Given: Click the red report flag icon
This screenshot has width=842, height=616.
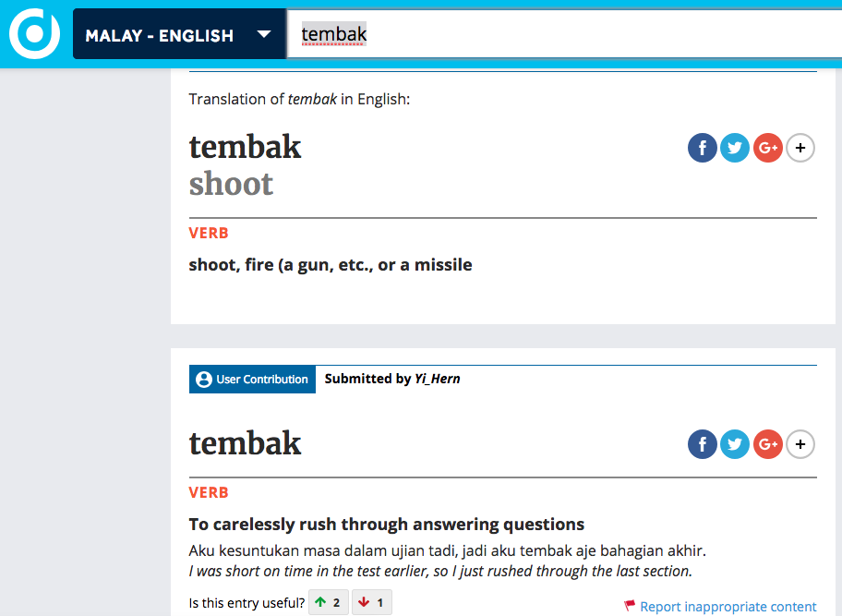Looking at the screenshot, I should 630,606.
